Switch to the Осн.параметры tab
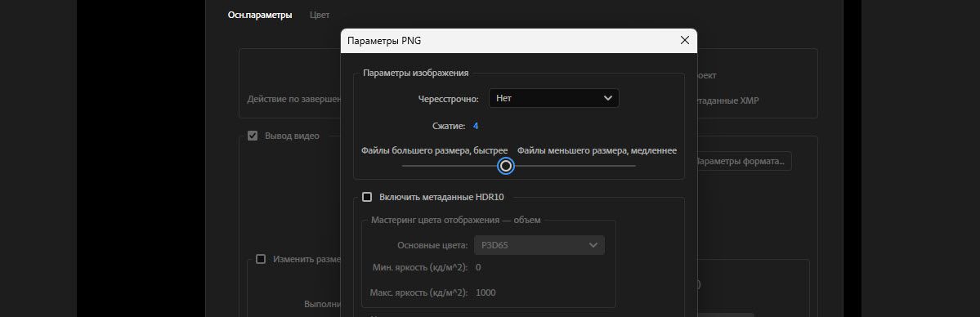 pos(259,15)
